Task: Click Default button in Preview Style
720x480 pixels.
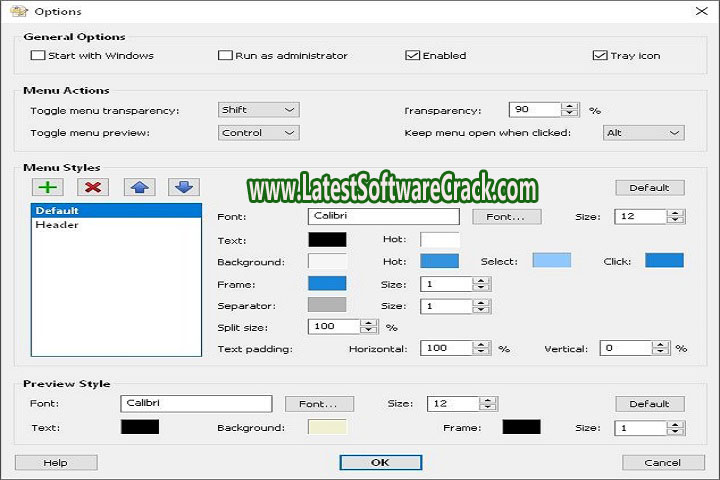Action: click(x=650, y=404)
